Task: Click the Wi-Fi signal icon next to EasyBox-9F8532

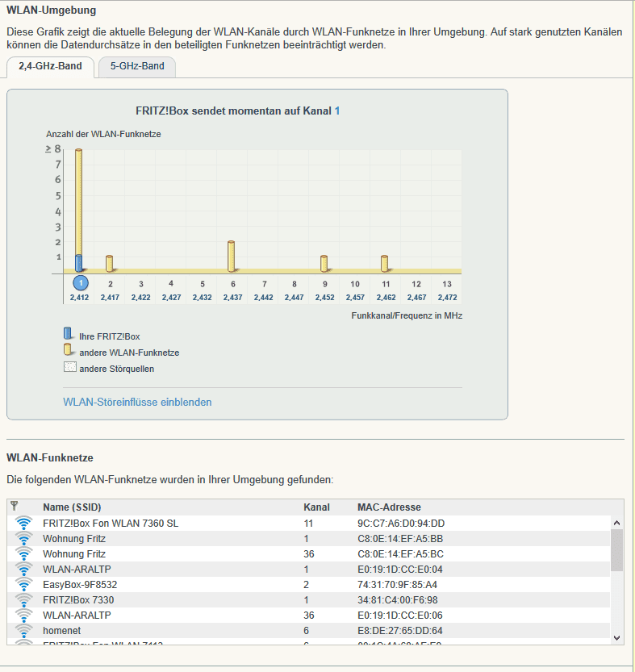Action: [23, 585]
